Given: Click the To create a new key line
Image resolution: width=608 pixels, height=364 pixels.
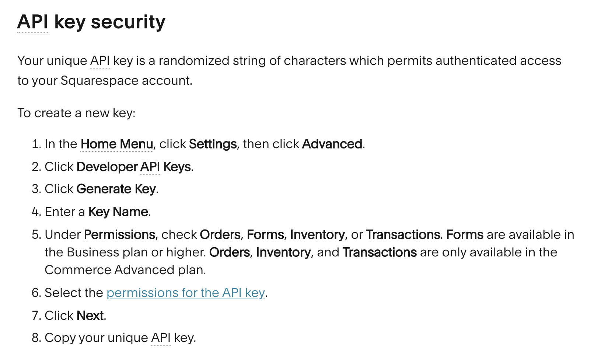Looking at the screenshot, I should (x=76, y=113).
